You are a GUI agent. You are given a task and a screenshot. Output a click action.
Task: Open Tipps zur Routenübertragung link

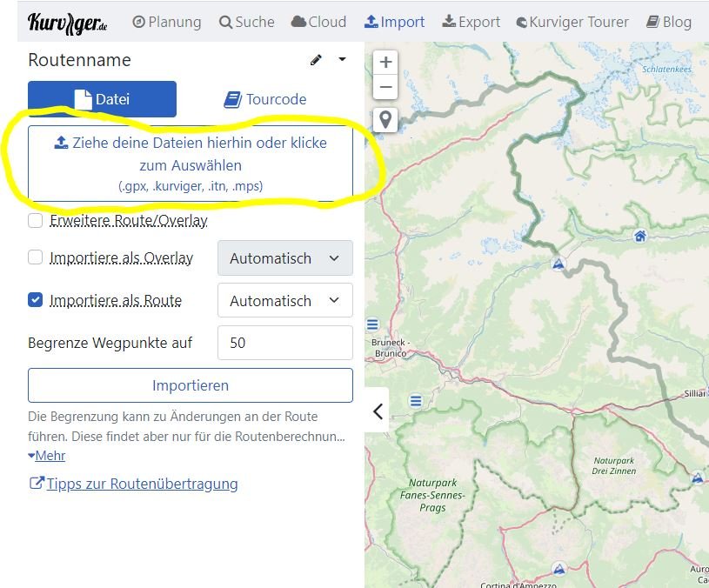tap(142, 484)
